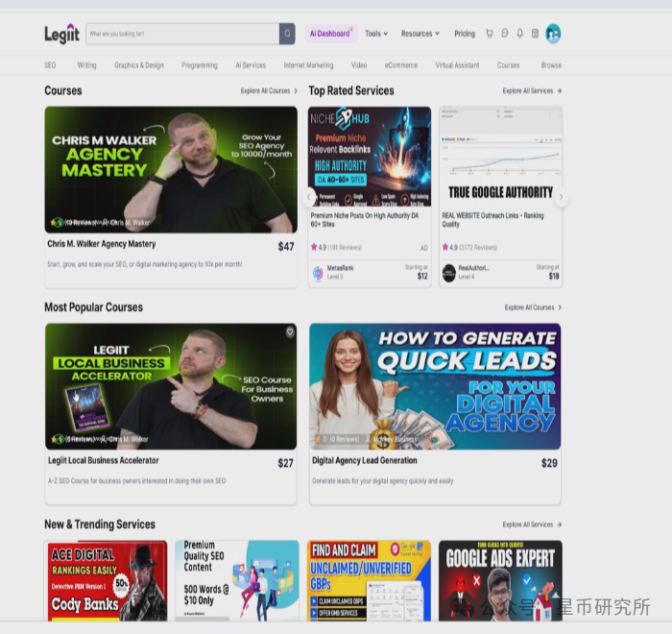Image resolution: width=672 pixels, height=634 pixels.
Task: Favorite the Local Business Accelerator course heart
Action: 290,332
